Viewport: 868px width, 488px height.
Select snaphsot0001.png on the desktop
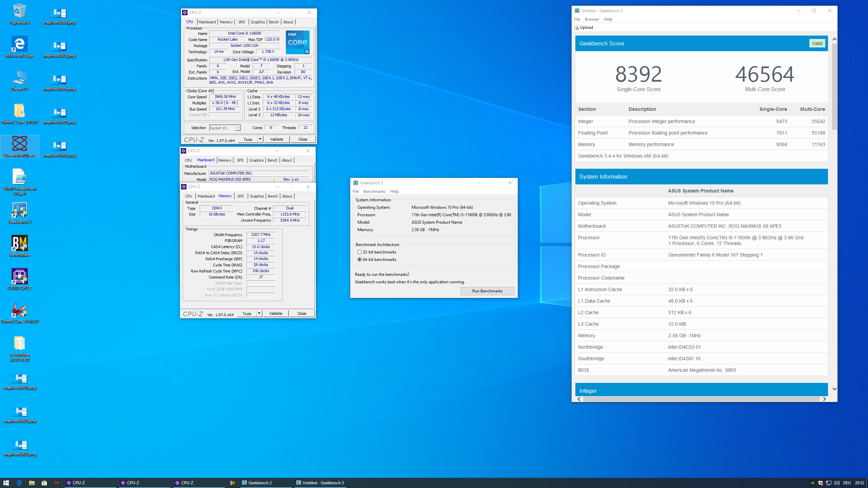19,382
